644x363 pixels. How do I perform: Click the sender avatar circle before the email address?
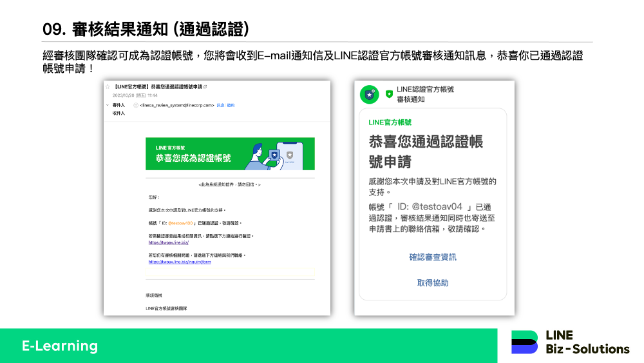(136, 104)
